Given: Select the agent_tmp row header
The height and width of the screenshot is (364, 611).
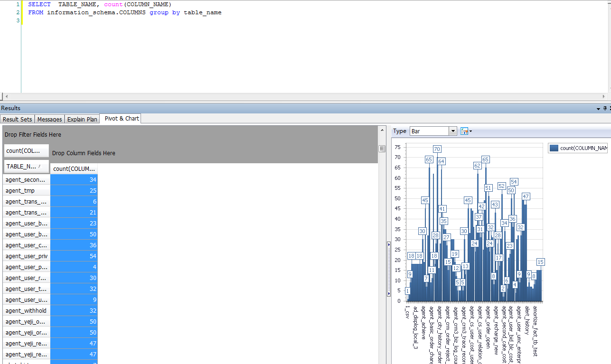Looking at the screenshot, I should [27, 191].
